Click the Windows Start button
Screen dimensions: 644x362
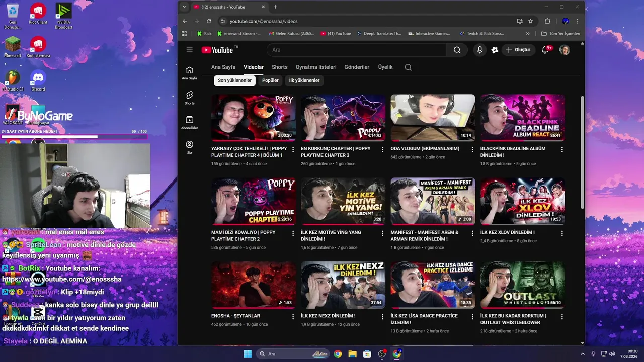248,354
